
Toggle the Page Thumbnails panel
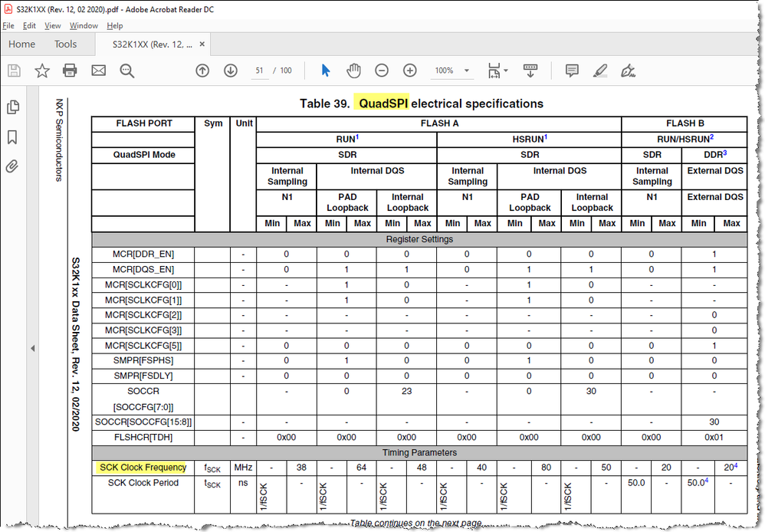click(13, 107)
